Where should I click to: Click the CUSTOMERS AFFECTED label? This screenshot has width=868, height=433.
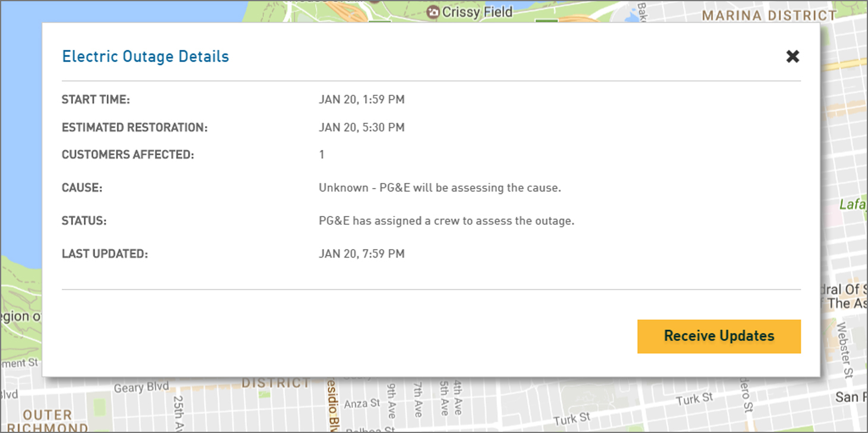point(128,155)
